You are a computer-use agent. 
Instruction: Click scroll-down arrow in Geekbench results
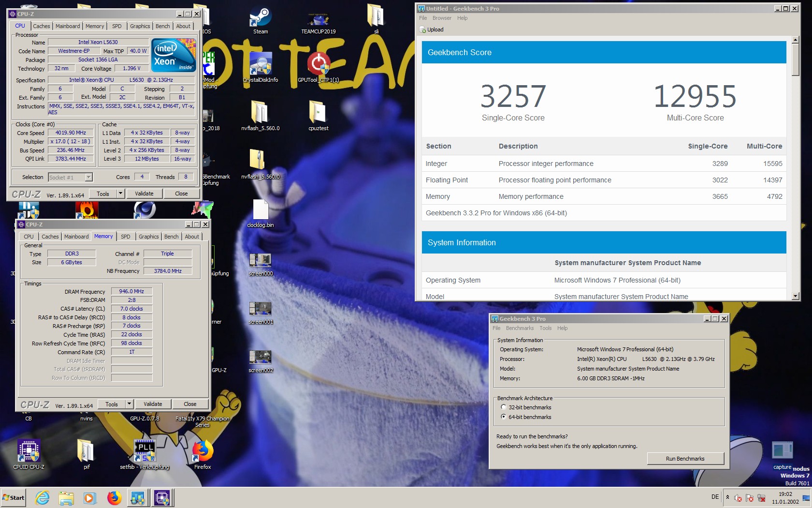(796, 296)
